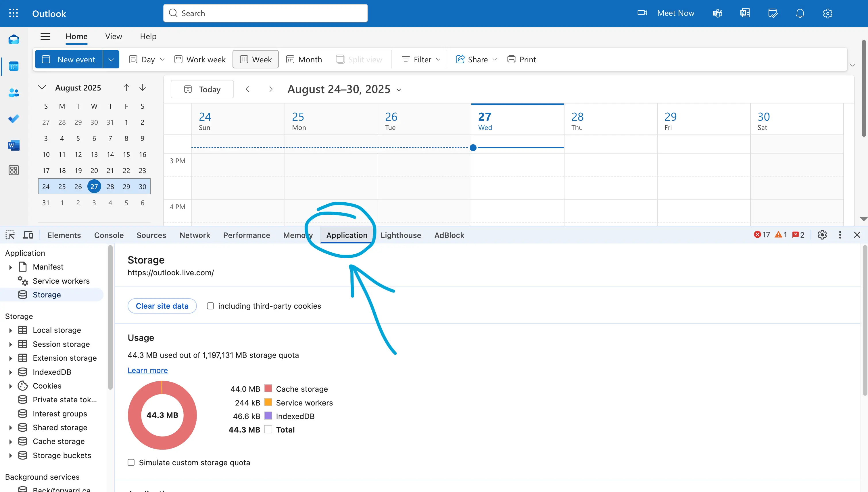Open Calendar from the left sidebar
868x492 pixels.
(x=14, y=66)
